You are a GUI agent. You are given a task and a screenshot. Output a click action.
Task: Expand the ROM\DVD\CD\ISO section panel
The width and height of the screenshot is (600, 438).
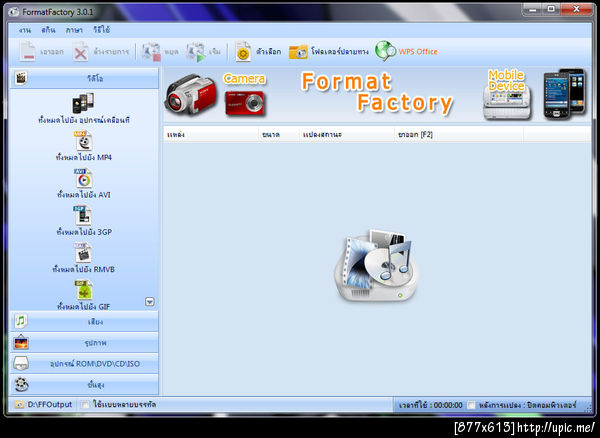point(84,364)
